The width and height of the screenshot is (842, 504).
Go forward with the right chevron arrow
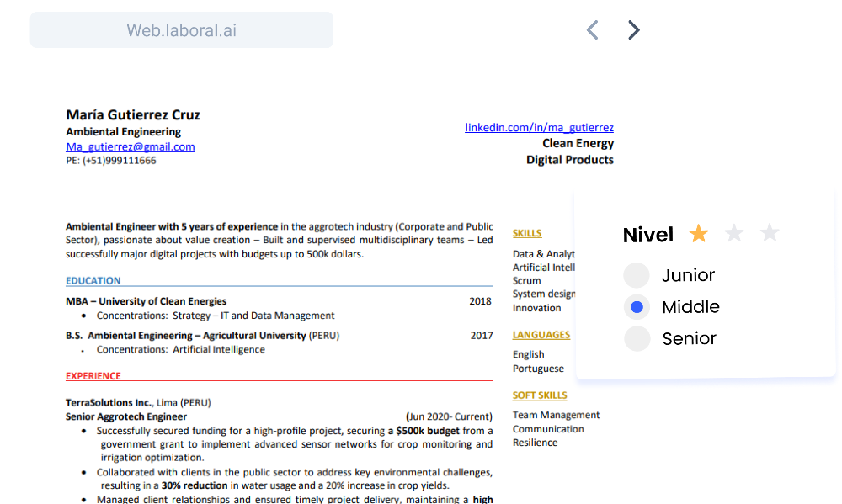(634, 30)
